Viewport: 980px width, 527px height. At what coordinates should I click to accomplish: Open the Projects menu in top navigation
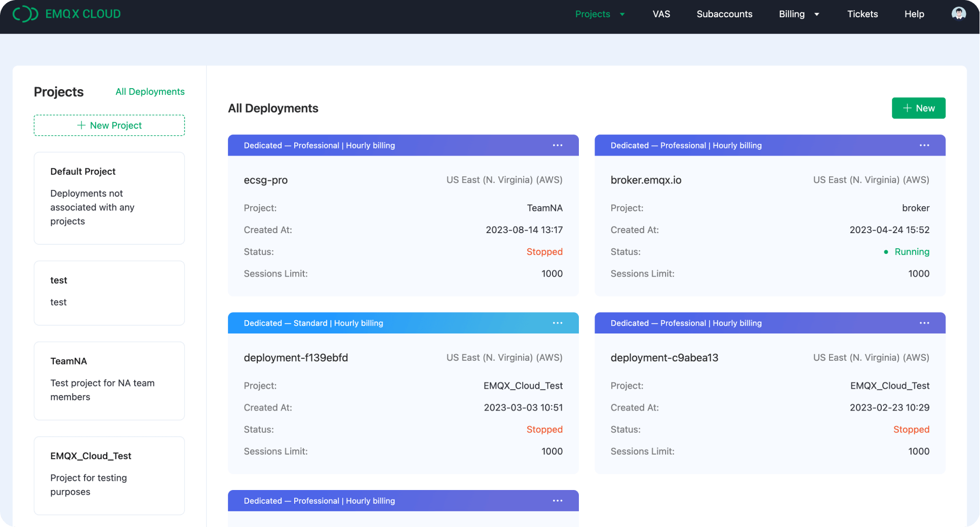click(x=593, y=14)
